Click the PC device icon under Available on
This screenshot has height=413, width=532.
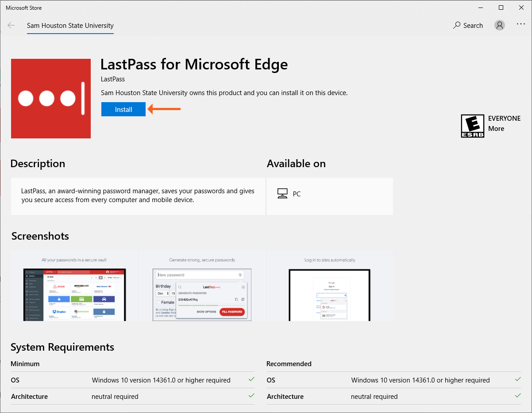click(282, 193)
